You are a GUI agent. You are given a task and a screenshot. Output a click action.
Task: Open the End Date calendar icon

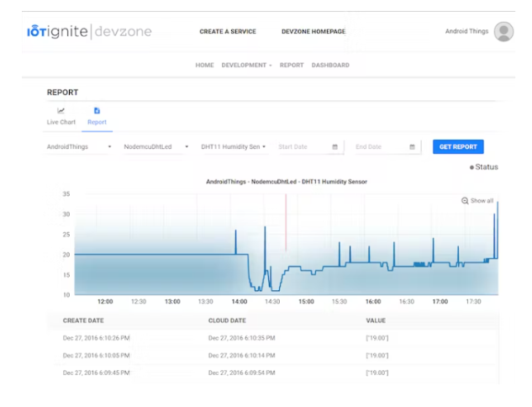click(x=412, y=147)
